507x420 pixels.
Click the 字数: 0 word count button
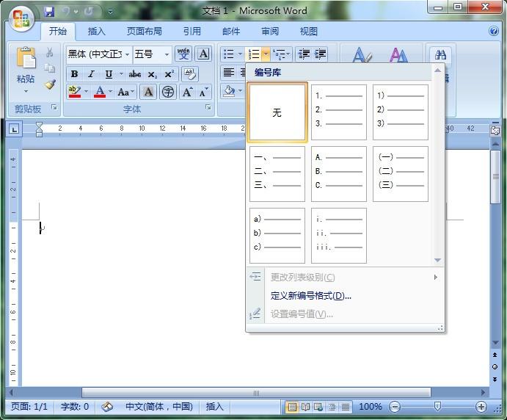75,406
